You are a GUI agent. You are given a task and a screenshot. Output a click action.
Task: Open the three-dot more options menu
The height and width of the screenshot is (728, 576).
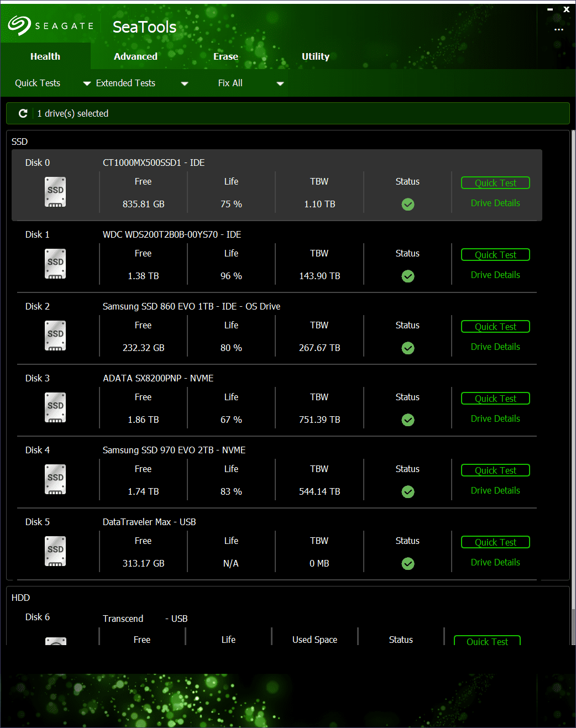(x=559, y=29)
